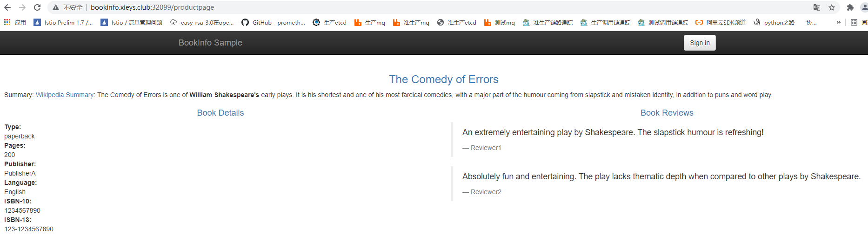Follow the Wikipedia Summary link
This screenshot has height=235, width=868.
click(65, 95)
